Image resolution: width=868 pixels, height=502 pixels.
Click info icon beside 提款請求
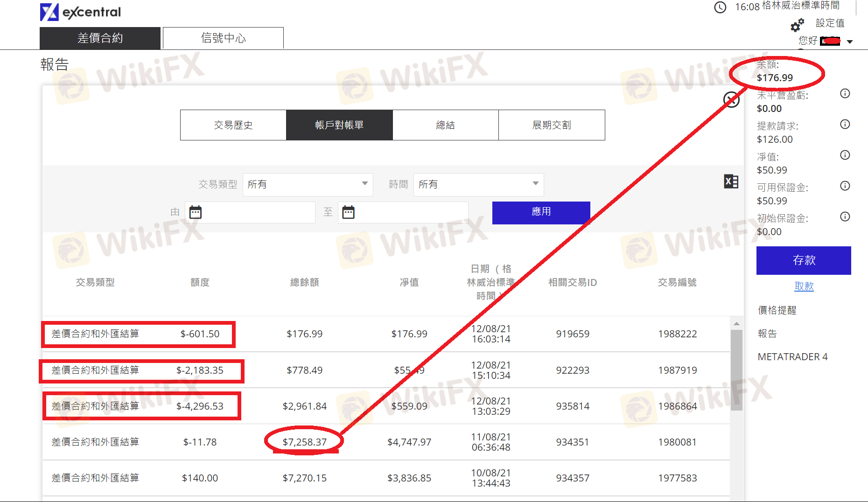point(845,125)
